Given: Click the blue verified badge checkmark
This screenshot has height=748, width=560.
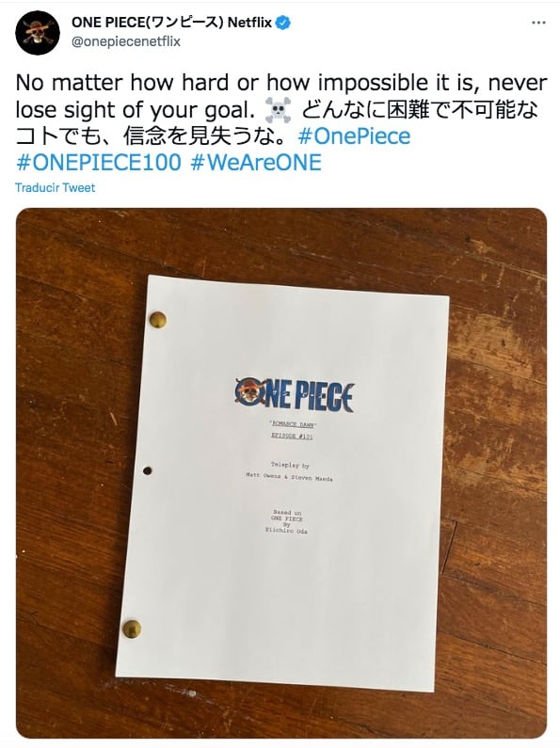Looking at the screenshot, I should tap(283, 23).
